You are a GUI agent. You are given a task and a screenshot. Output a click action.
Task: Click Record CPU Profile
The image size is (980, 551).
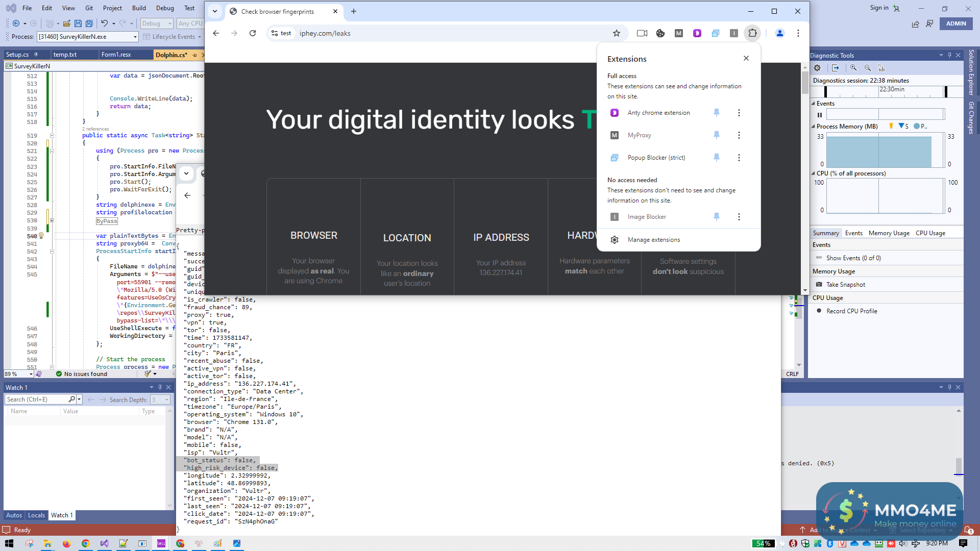[851, 311]
